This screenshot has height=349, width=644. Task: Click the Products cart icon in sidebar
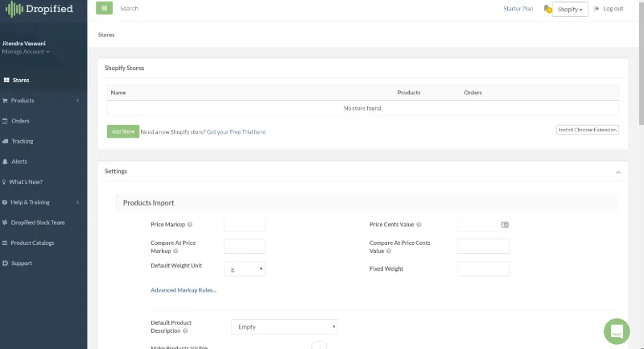tap(5, 100)
